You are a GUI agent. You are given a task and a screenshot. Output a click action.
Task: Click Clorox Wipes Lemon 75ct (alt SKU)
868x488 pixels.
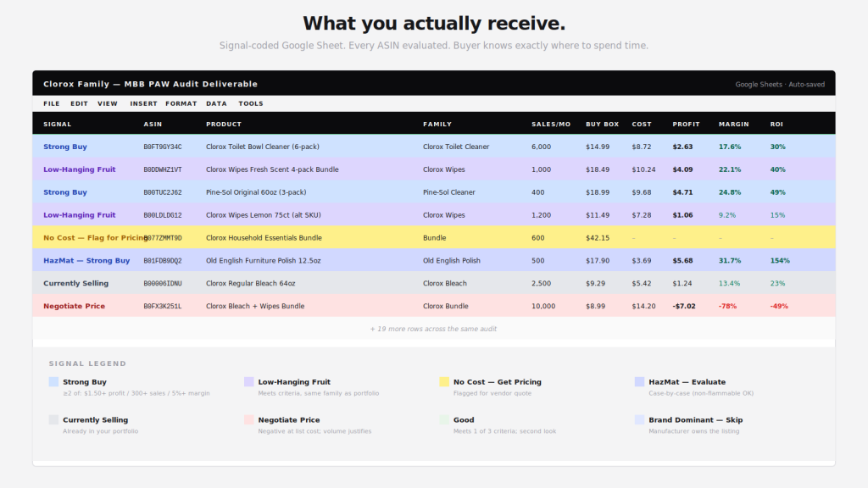(x=264, y=214)
